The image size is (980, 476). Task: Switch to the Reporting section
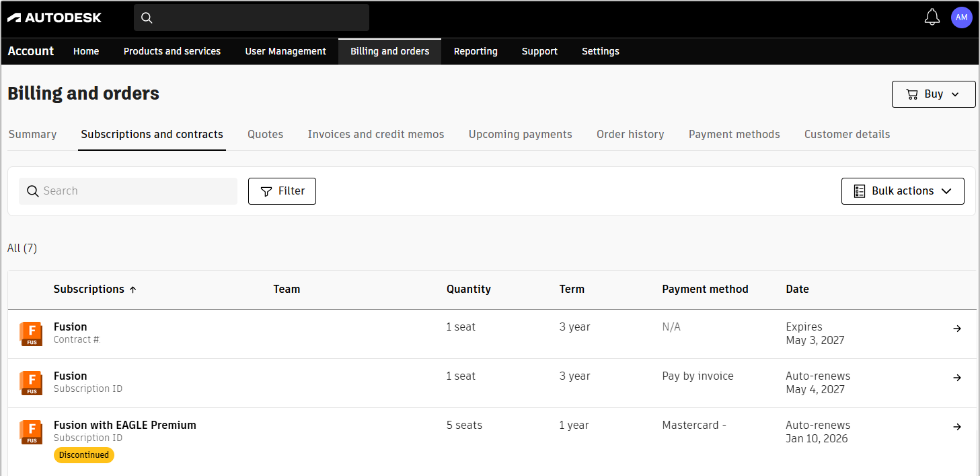pos(476,51)
